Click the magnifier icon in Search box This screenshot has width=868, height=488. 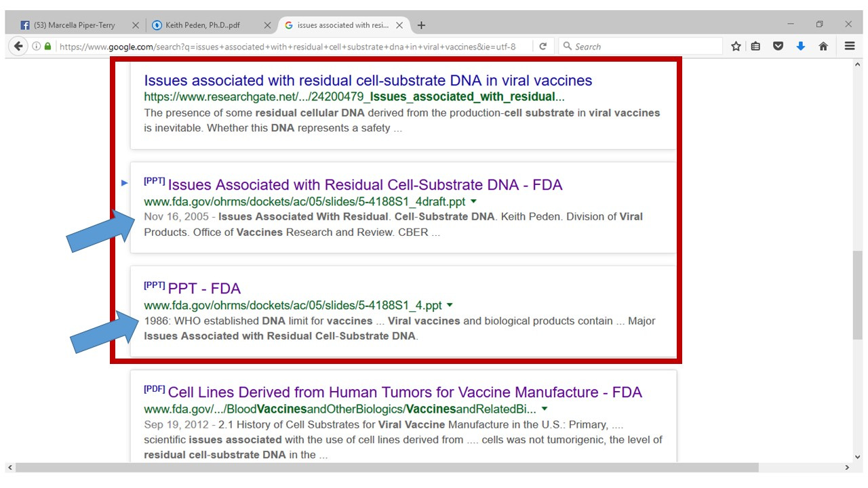point(567,47)
